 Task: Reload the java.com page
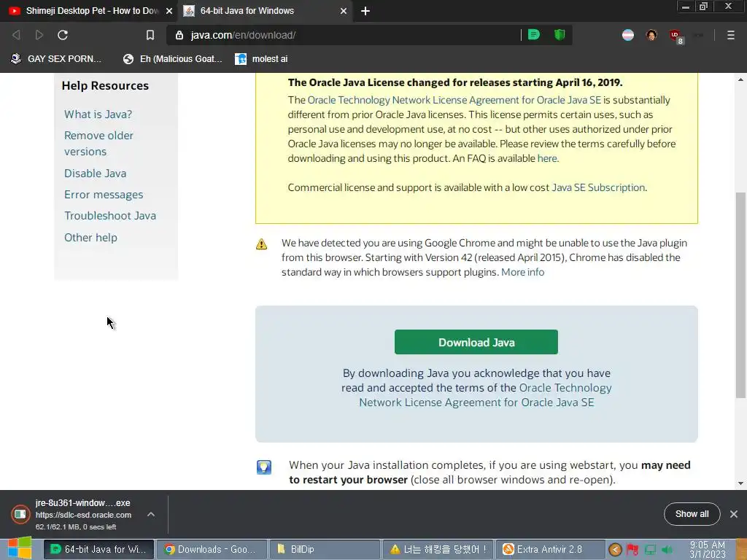tap(63, 35)
